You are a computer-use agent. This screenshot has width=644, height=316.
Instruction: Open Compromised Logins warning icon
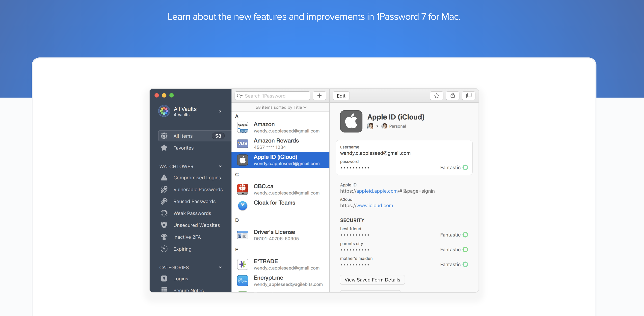[164, 178]
